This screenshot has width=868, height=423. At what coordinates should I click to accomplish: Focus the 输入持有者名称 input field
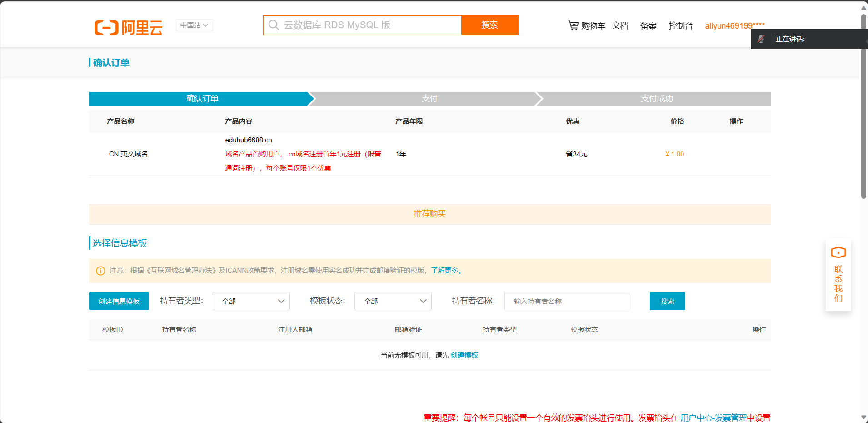(x=567, y=301)
